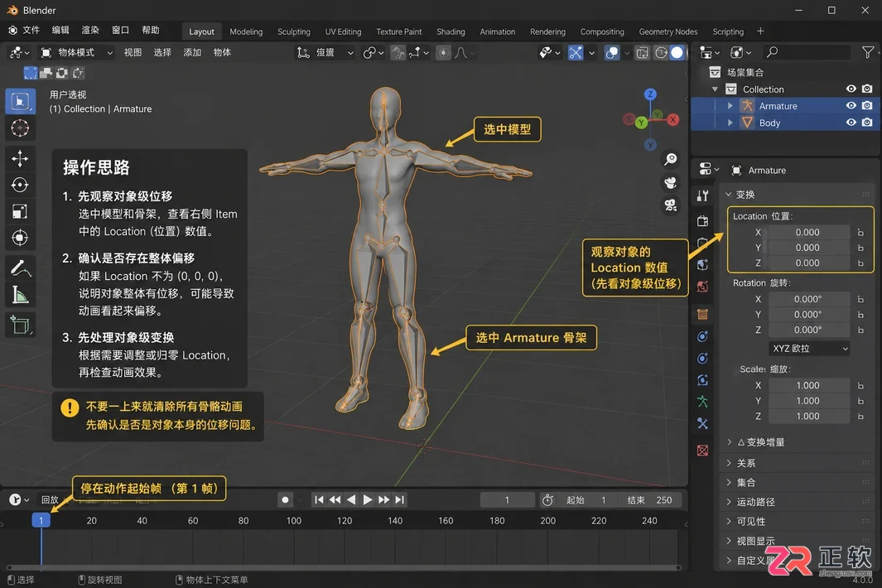Image resolution: width=882 pixels, height=588 pixels.
Task: Open the Tool properties tab
Action: [x=702, y=195]
